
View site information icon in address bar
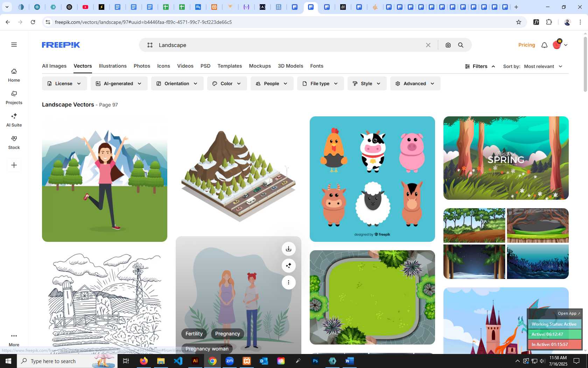click(48, 22)
